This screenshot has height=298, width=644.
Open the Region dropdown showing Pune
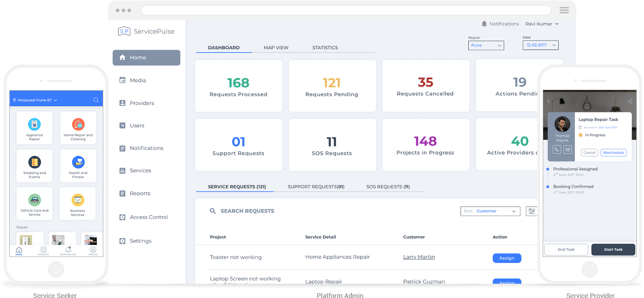click(485, 45)
